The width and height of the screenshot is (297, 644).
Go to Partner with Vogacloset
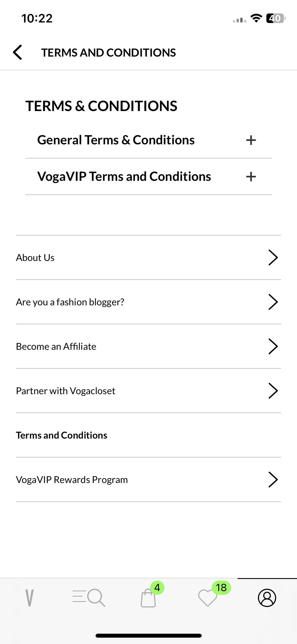coord(148,391)
